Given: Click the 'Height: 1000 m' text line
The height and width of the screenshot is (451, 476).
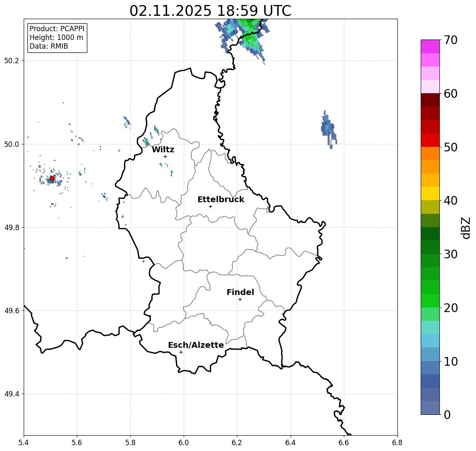Looking at the screenshot, I should tap(56, 37).
